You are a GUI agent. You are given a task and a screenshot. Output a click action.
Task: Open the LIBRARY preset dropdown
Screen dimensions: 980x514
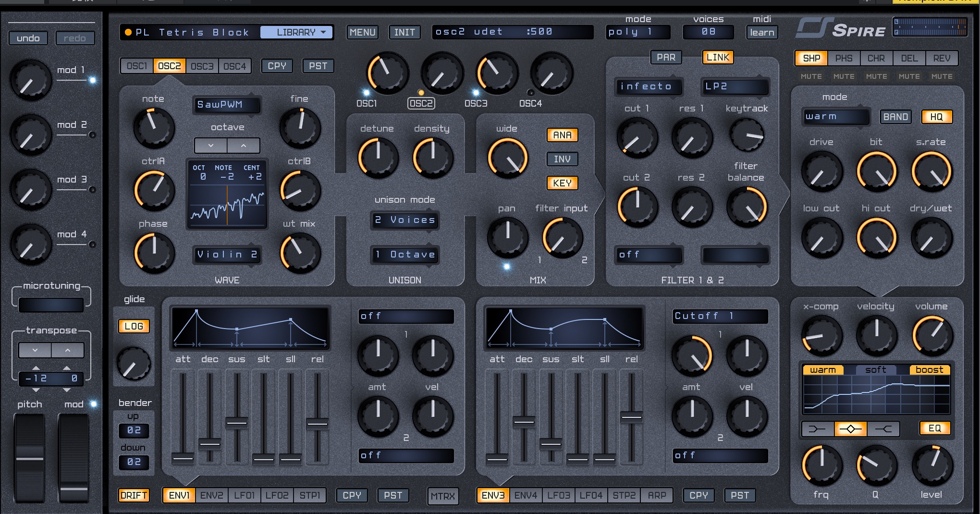click(x=296, y=32)
